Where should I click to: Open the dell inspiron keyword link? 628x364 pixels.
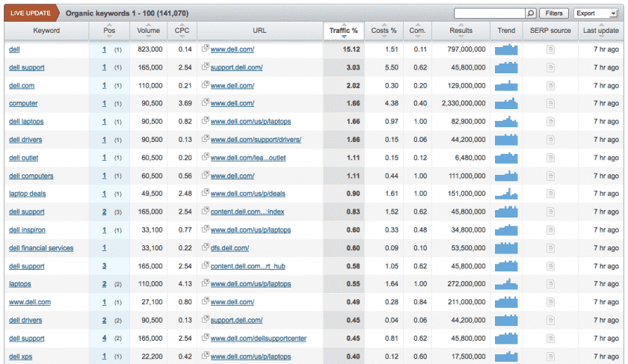[x=27, y=230]
